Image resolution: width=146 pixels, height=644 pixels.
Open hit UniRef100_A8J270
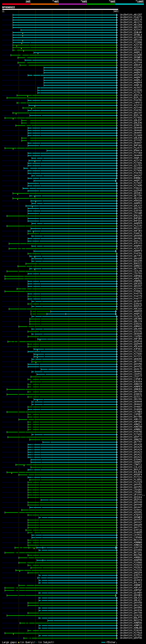[131, 22]
